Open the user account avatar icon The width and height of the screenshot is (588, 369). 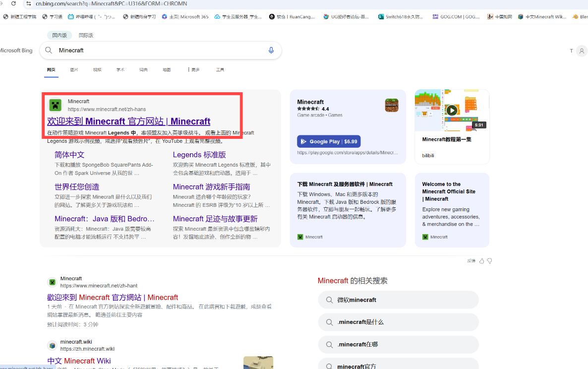(x=582, y=51)
